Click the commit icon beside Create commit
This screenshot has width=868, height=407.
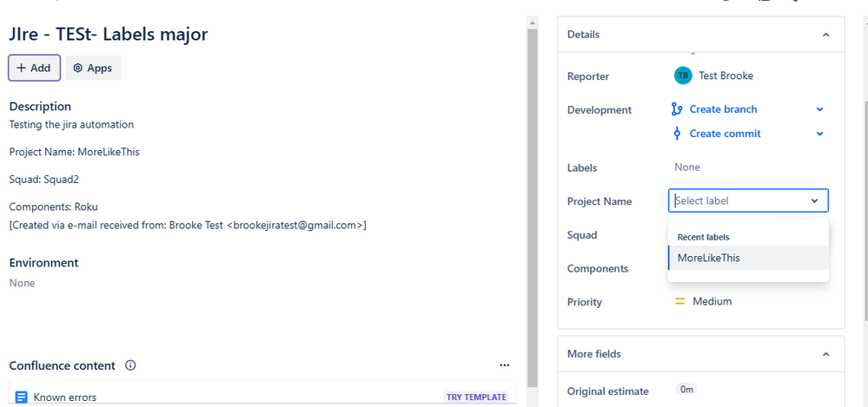(677, 134)
